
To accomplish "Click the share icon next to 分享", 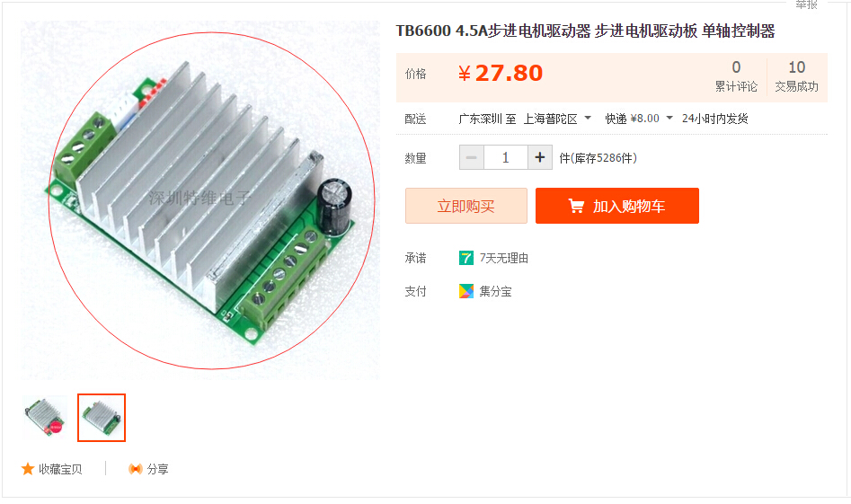I will [x=135, y=469].
